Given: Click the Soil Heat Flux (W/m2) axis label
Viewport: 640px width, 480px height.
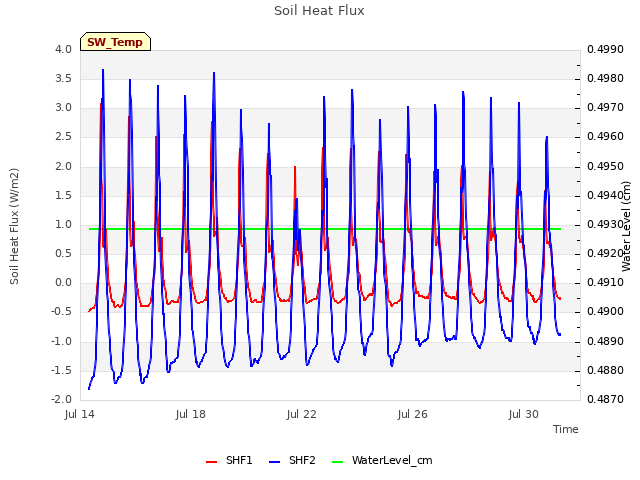Looking at the screenshot, I should point(14,226).
